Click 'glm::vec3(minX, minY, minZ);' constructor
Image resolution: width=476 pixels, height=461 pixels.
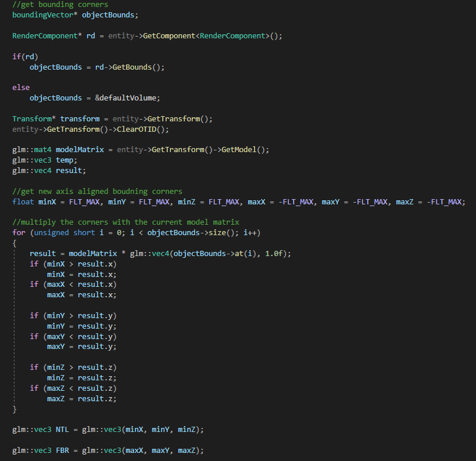tap(143, 430)
